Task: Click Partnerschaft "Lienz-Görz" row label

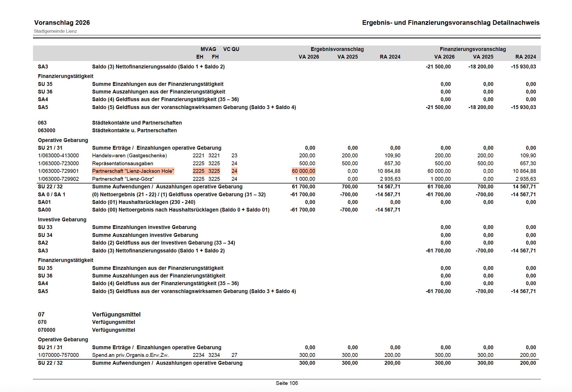Action: (x=123, y=179)
